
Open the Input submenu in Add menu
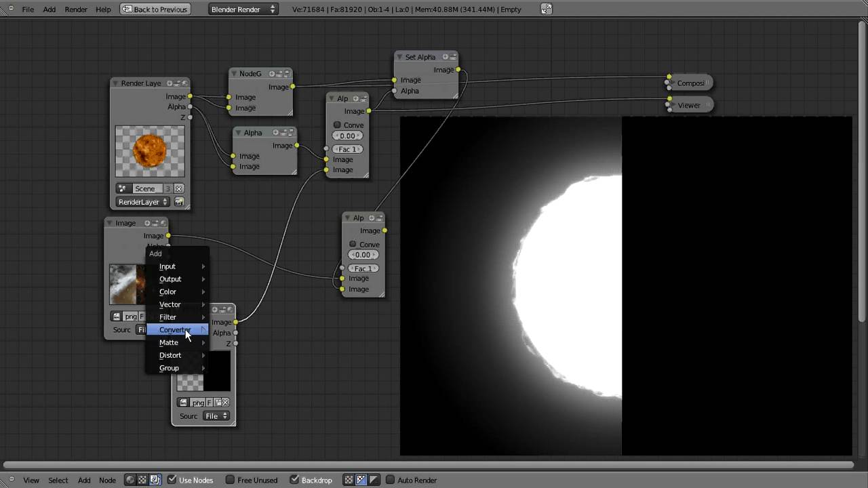[x=178, y=266]
